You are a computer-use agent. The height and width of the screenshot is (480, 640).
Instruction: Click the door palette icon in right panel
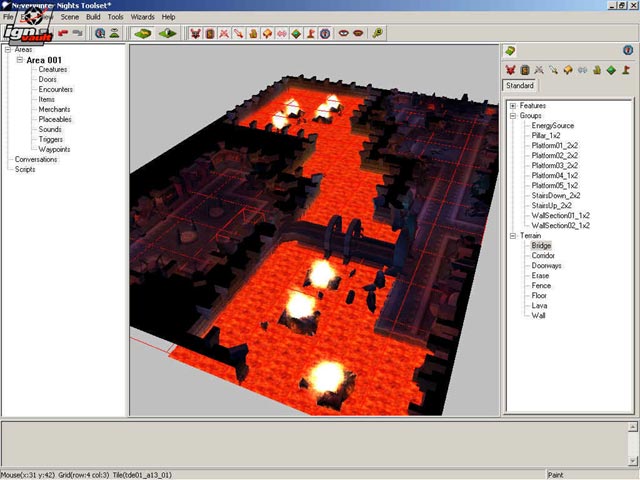coord(524,70)
